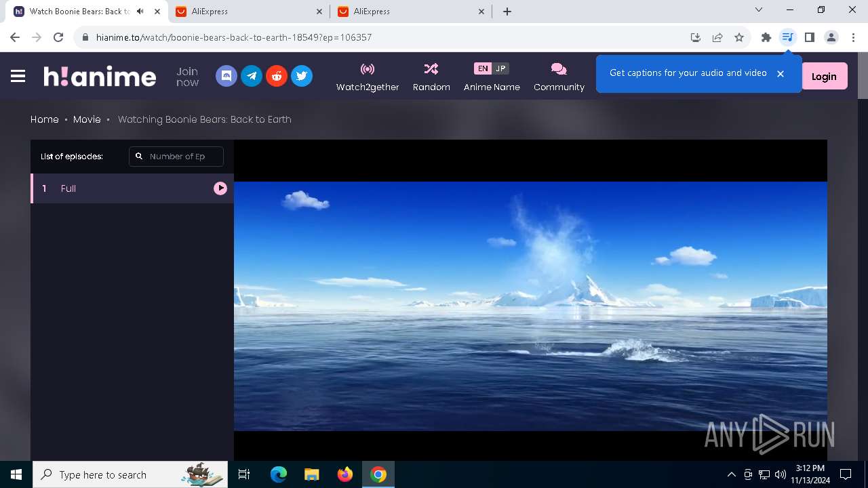The height and width of the screenshot is (488, 868).
Task: Go back in browser history
Action: (15, 37)
